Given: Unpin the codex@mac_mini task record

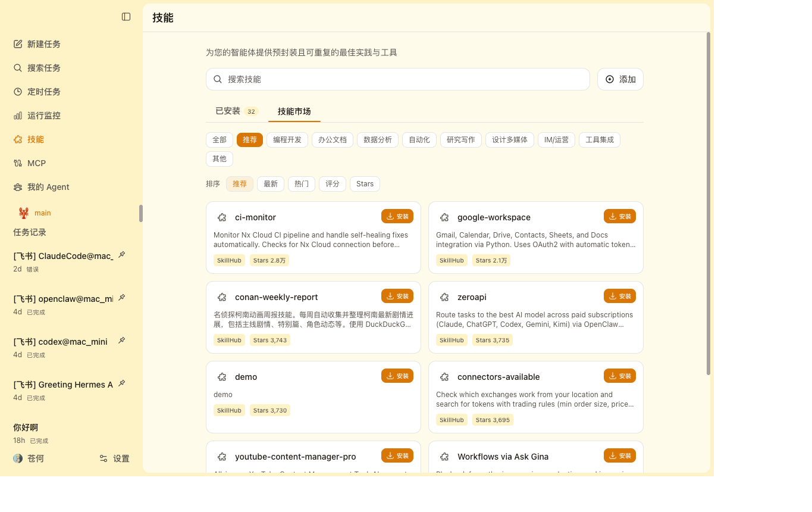Looking at the screenshot, I should (121, 341).
